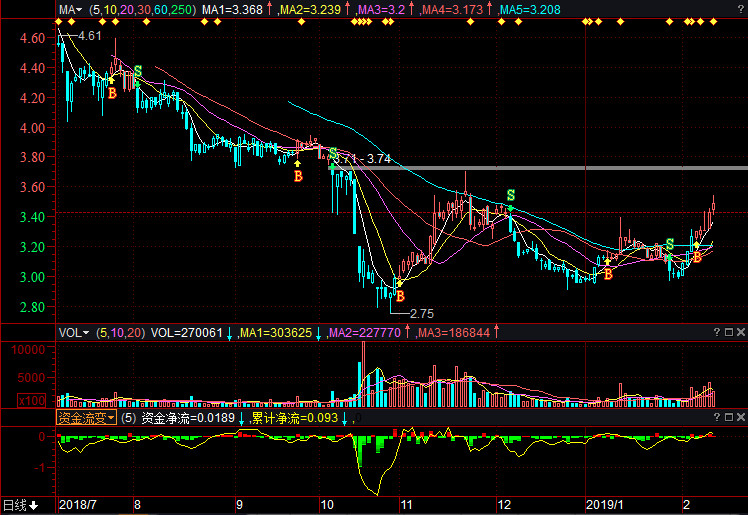
Task: Click the gray gap line across the chart
Action: [538, 168]
